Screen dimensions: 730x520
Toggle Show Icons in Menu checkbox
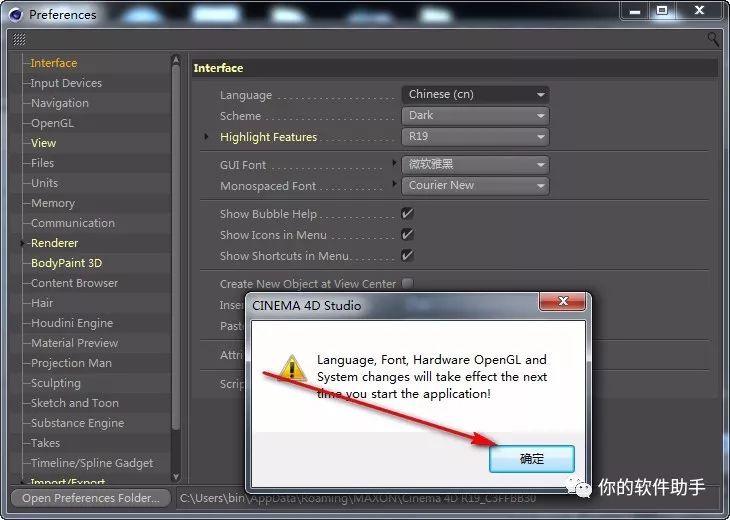click(x=407, y=235)
